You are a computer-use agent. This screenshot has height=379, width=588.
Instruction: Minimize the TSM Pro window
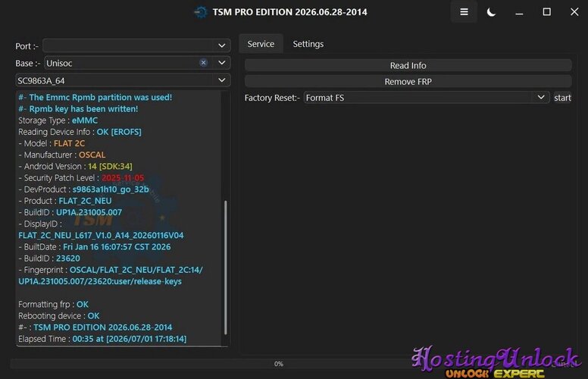pos(519,12)
